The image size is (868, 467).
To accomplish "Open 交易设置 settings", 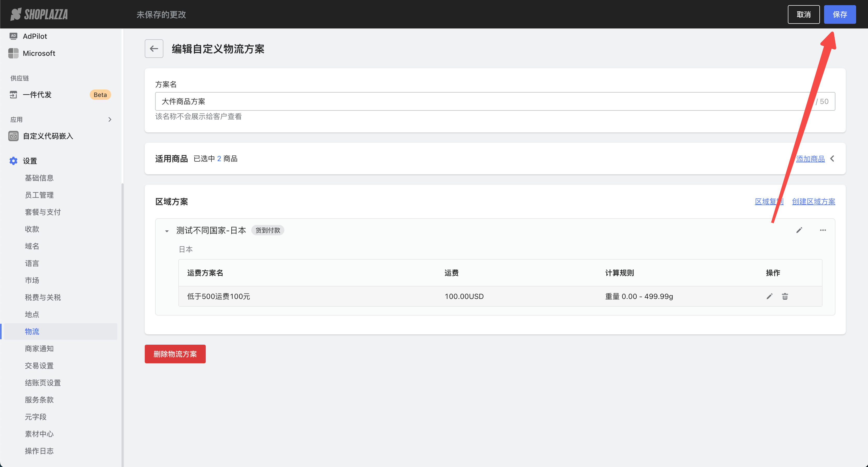I will [x=39, y=366].
